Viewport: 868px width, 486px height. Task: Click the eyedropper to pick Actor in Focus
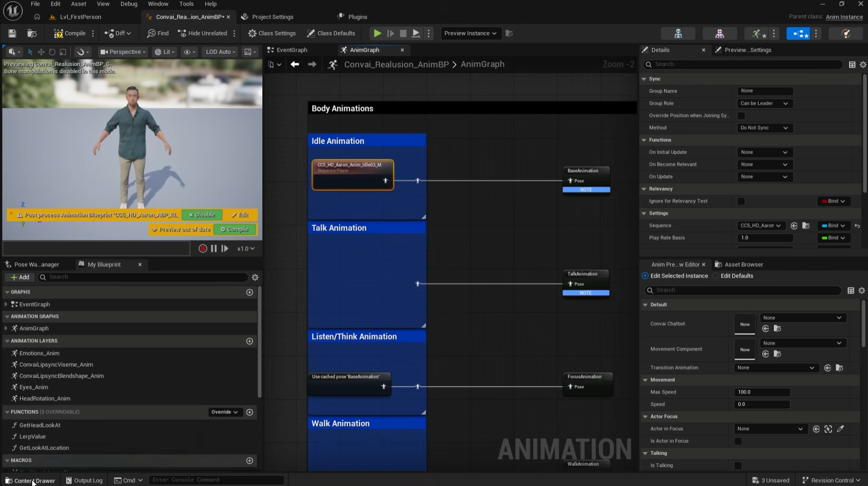click(841, 429)
